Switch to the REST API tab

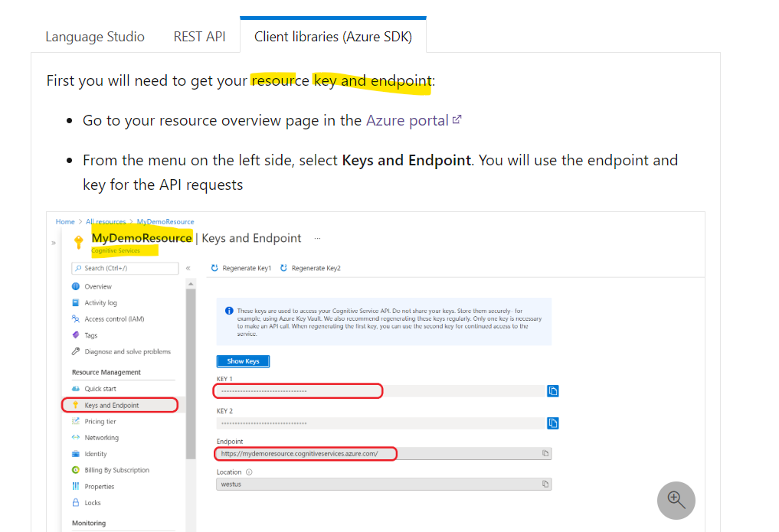point(199,36)
